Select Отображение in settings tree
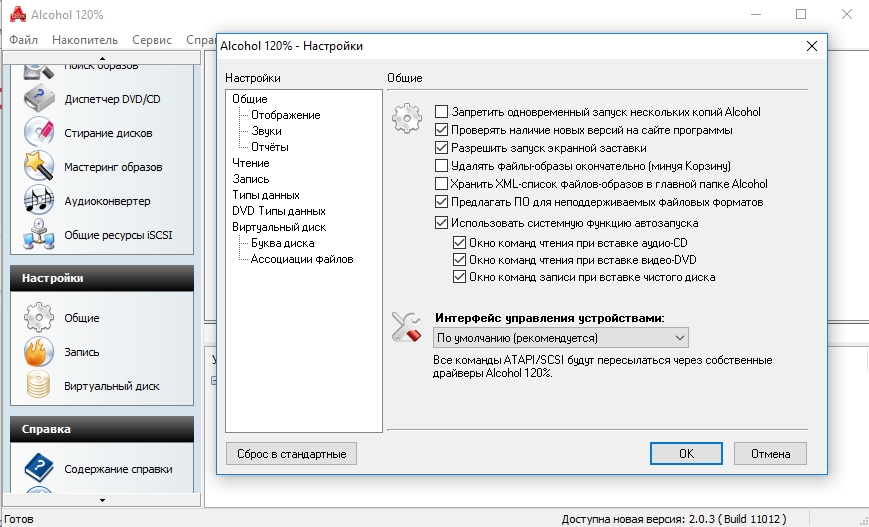The image size is (869, 527). tap(285, 115)
